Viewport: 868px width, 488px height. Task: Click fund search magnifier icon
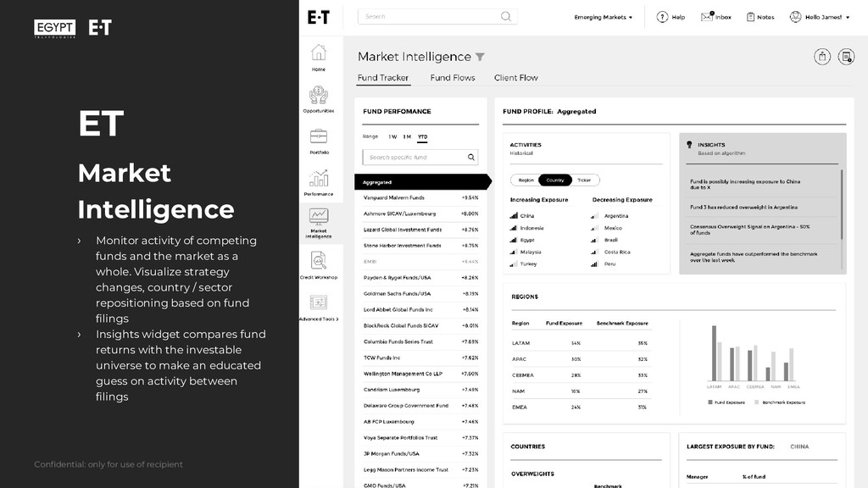click(471, 157)
